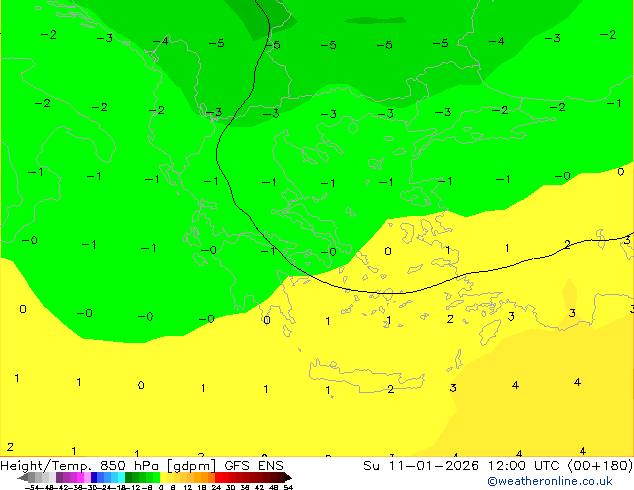Pick the darkest green legend swatch

(129, 477)
